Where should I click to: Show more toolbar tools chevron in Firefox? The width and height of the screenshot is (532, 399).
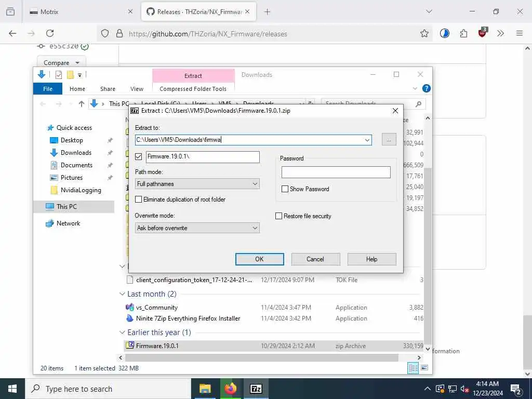(x=500, y=33)
